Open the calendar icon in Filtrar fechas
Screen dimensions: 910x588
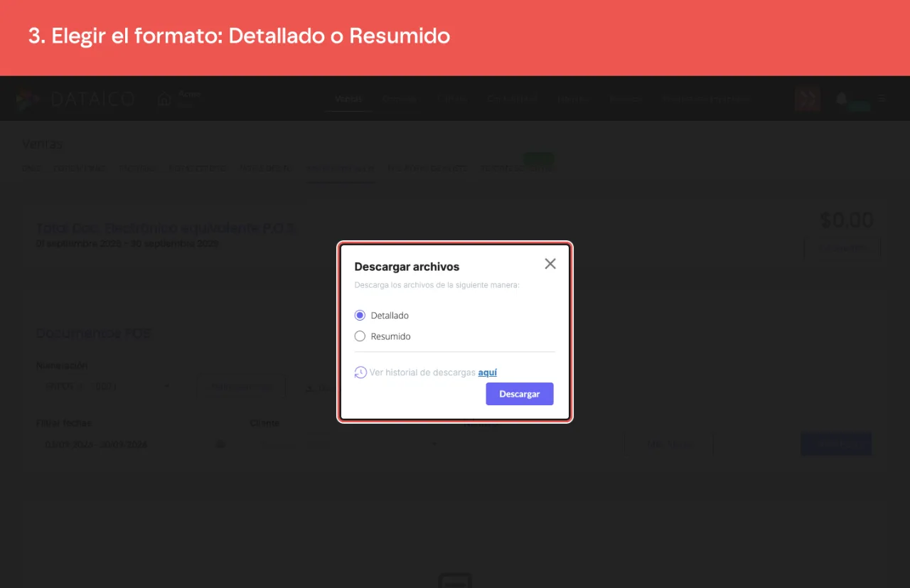click(220, 444)
